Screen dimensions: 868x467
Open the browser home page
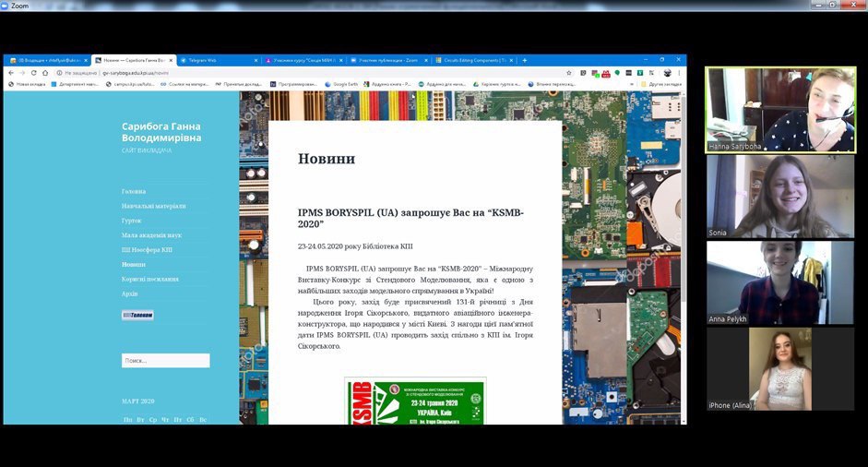tap(45, 73)
